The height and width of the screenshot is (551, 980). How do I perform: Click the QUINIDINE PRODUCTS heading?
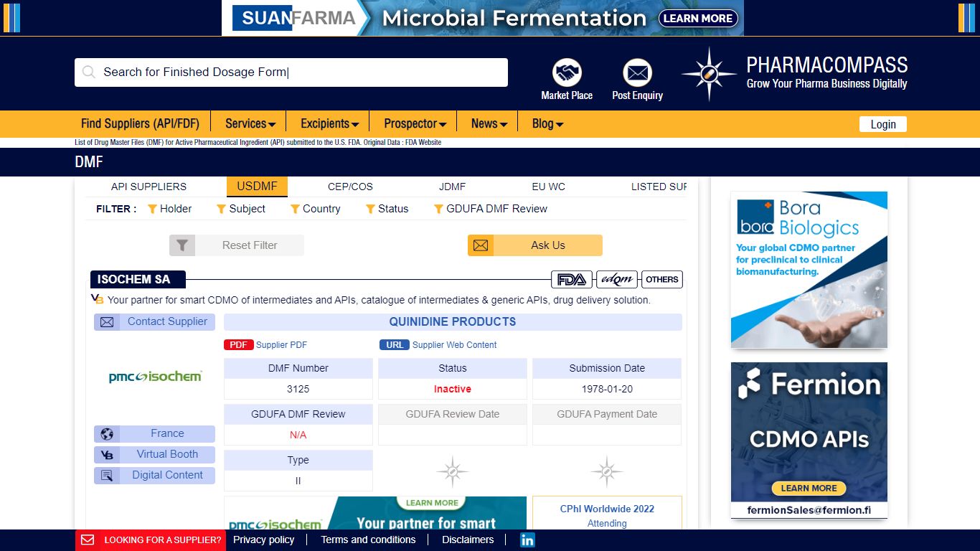[x=453, y=322]
